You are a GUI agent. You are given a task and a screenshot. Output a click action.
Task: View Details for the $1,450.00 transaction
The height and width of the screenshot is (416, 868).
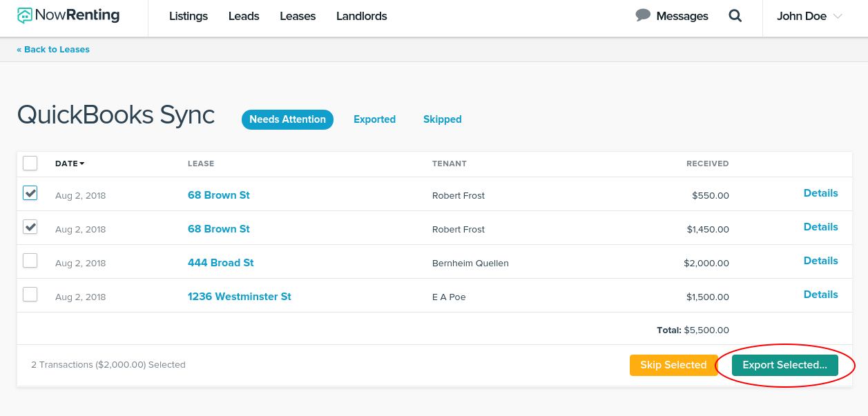821,227
